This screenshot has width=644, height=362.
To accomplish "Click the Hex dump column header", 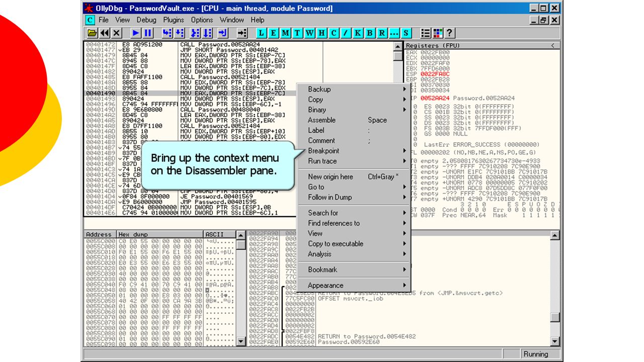I will coord(160,235).
